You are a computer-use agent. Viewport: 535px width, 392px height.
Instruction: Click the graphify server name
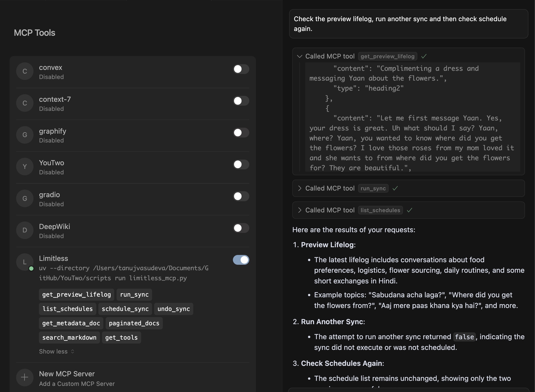tap(52, 131)
